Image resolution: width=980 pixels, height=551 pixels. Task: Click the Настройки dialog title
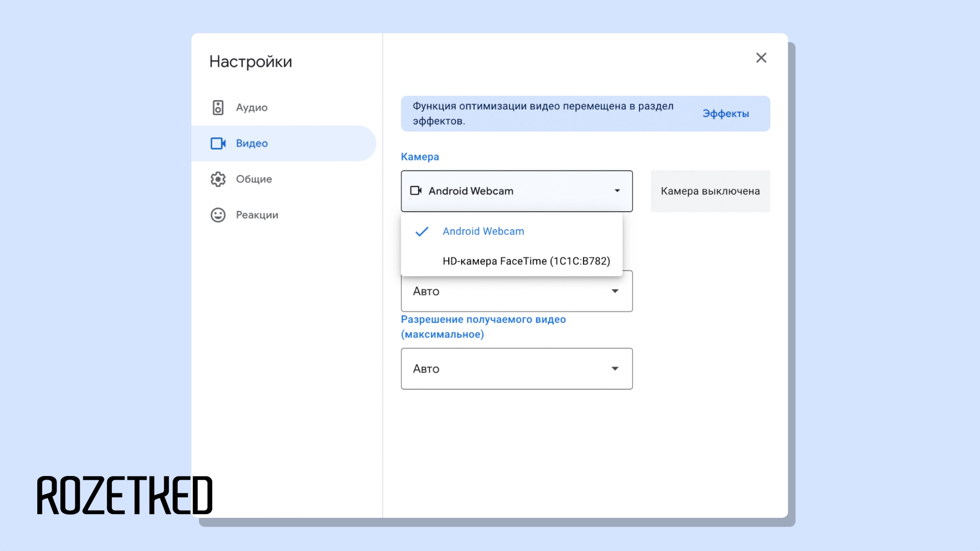point(251,62)
